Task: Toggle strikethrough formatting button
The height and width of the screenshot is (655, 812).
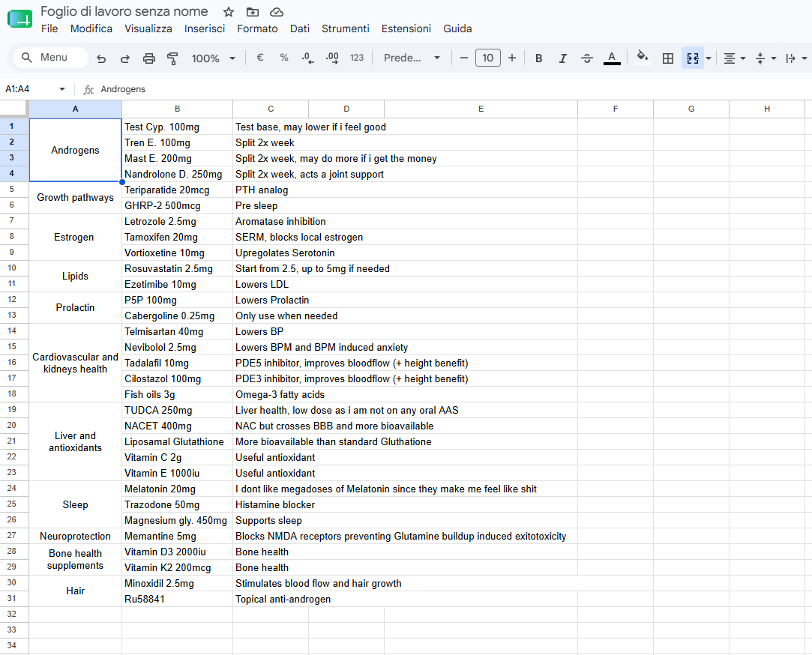Action: coord(587,58)
